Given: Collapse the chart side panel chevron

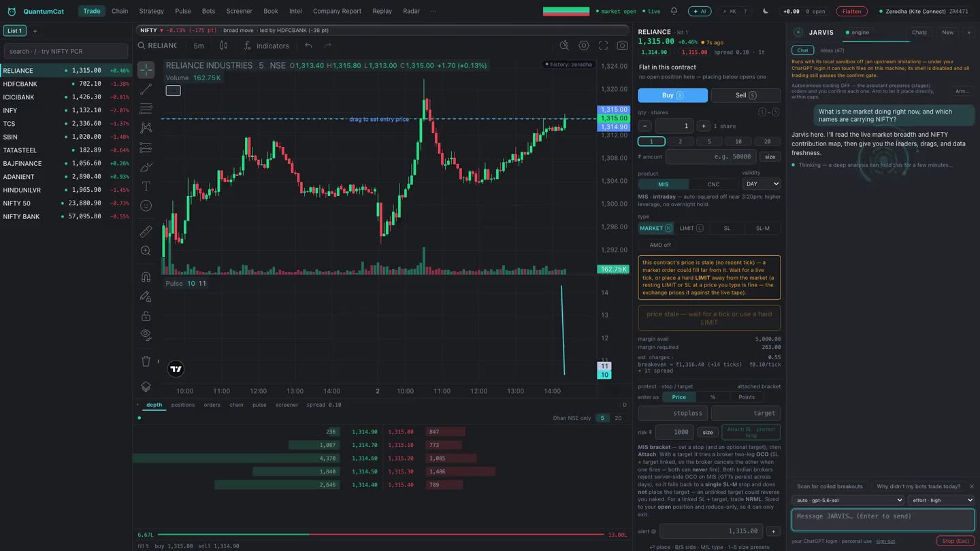Looking at the screenshot, I should (x=159, y=361).
